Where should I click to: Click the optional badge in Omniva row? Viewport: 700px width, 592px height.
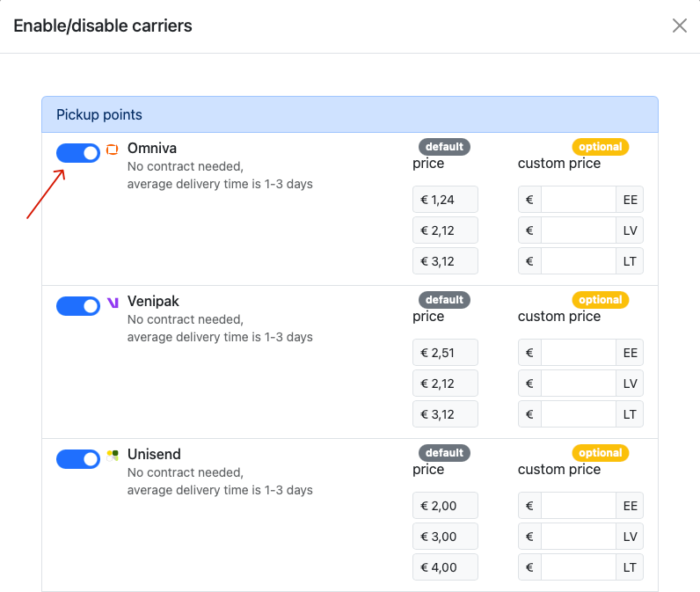tap(601, 147)
